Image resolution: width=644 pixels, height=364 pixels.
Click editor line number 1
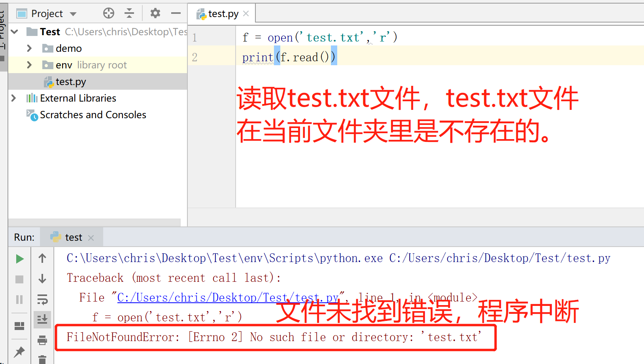pos(195,38)
